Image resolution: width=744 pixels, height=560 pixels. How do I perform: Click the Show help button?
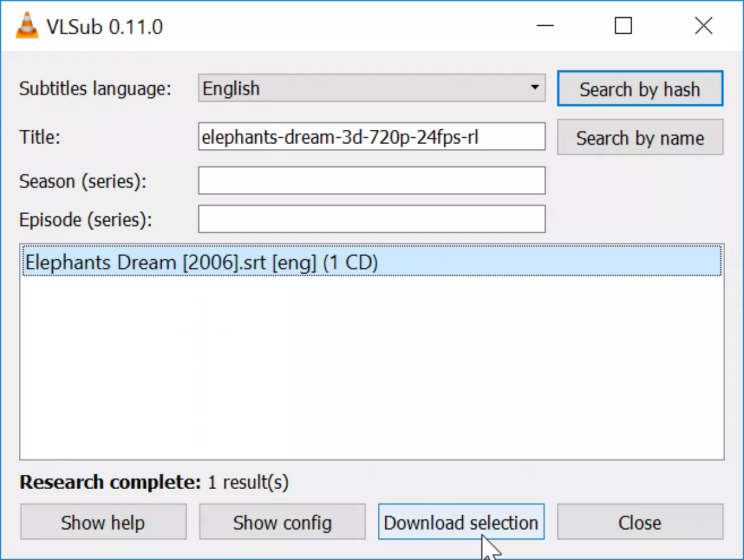coord(103,522)
